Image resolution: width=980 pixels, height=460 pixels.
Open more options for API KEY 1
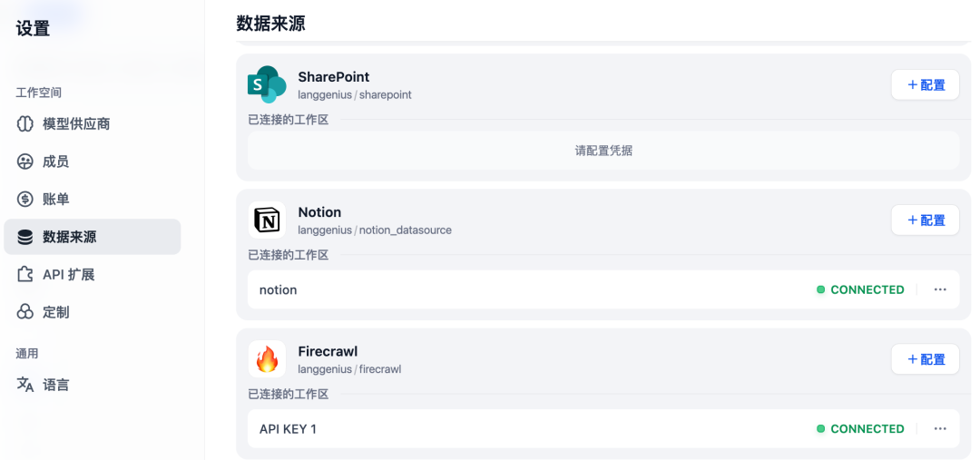tap(940, 428)
